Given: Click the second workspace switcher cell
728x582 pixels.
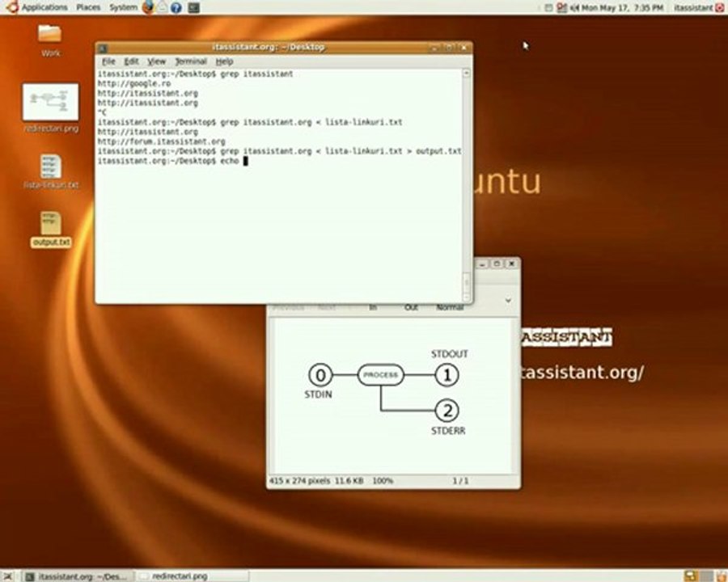Looking at the screenshot, I should click(x=705, y=576).
